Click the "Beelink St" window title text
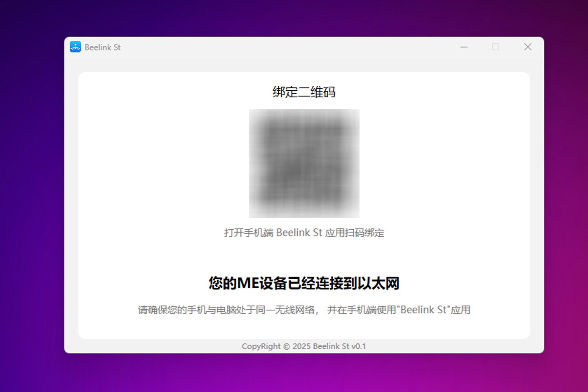This screenshot has width=588, height=392. point(103,47)
